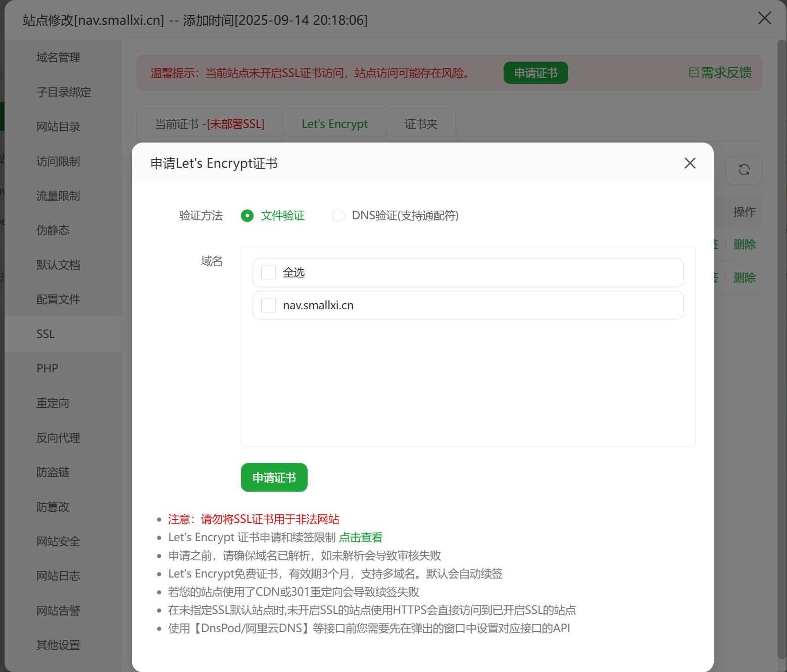787x672 pixels.
Task: Click the green 申请证书 button in dialog
Action: click(x=274, y=477)
